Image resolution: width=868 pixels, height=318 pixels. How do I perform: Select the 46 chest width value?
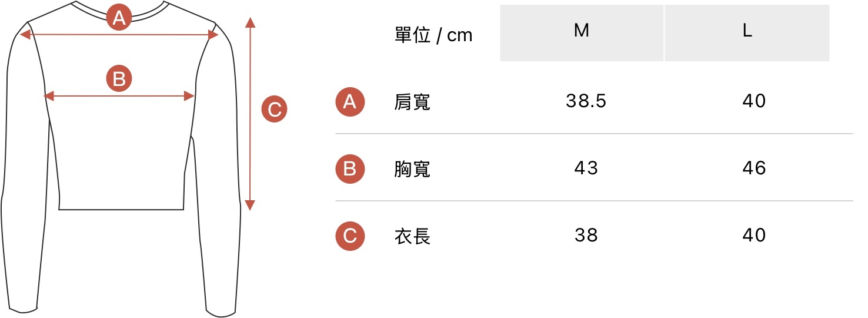coord(754,169)
